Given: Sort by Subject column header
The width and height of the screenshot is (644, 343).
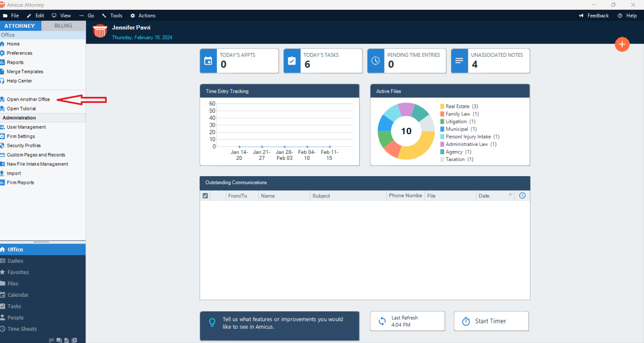Looking at the screenshot, I should 348,196.
